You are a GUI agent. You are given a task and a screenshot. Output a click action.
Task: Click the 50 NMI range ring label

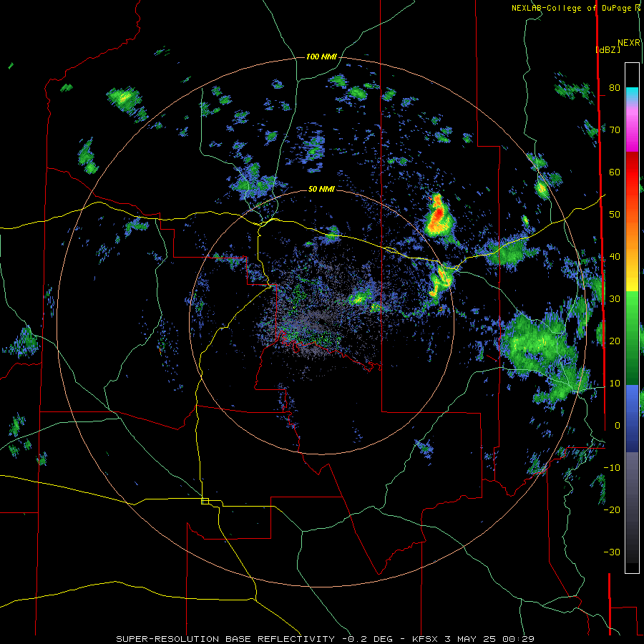click(321, 189)
